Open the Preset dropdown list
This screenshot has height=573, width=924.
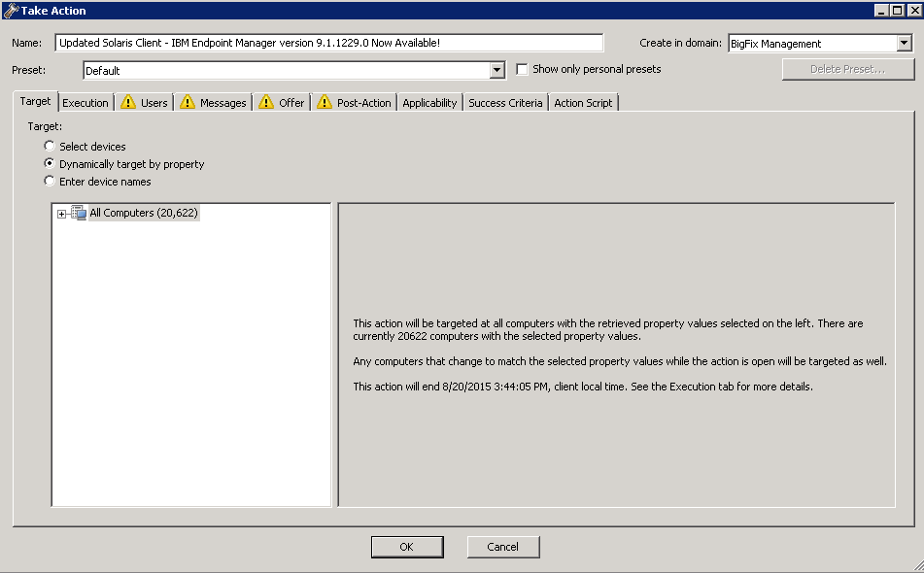point(497,71)
